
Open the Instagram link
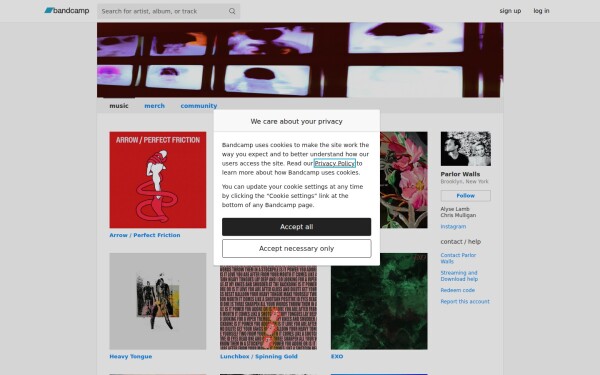coord(453,227)
